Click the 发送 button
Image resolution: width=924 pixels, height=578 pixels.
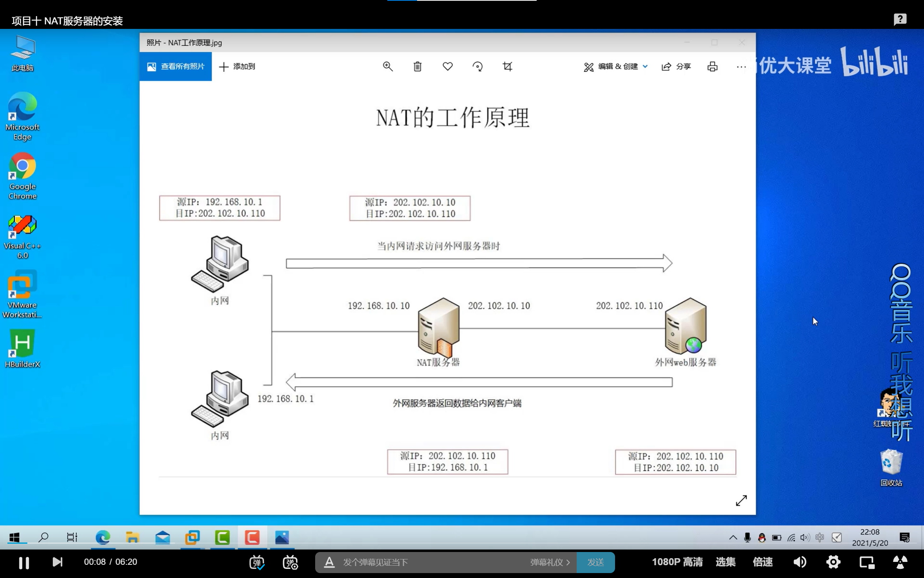pos(595,562)
